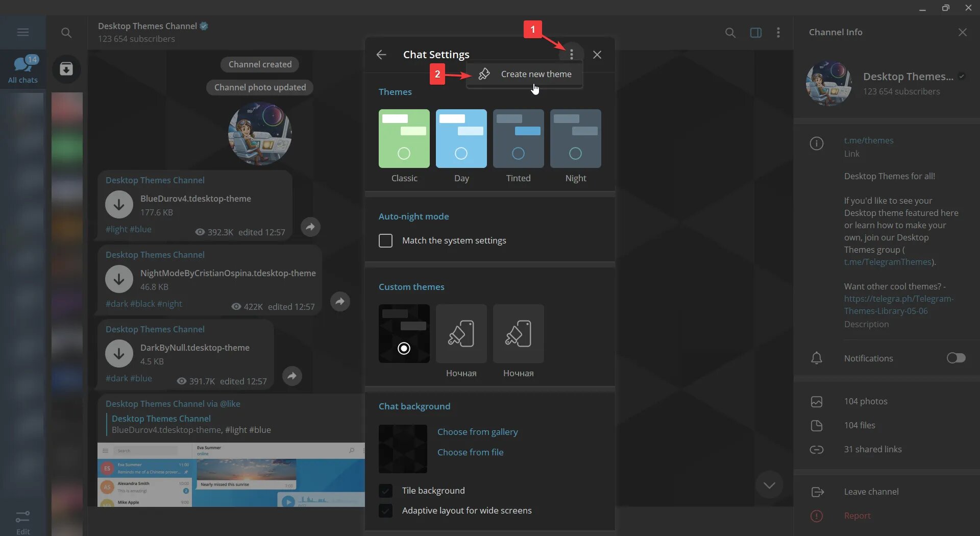Select the Tinted theme
This screenshot has height=536, width=980.
point(519,138)
